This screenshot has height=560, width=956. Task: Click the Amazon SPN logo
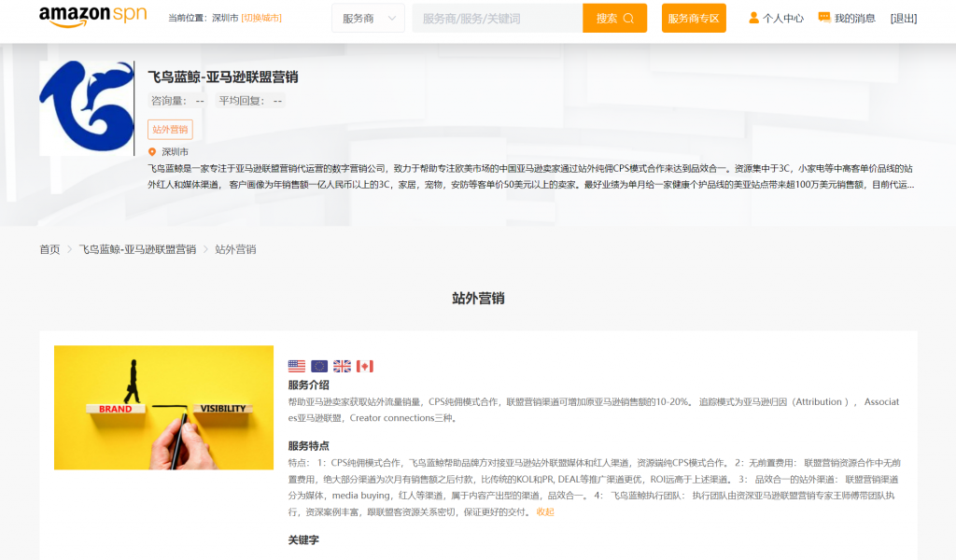[92, 17]
